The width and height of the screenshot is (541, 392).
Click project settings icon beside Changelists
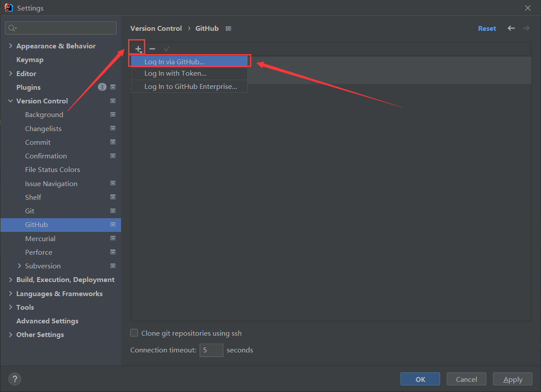tap(113, 128)
